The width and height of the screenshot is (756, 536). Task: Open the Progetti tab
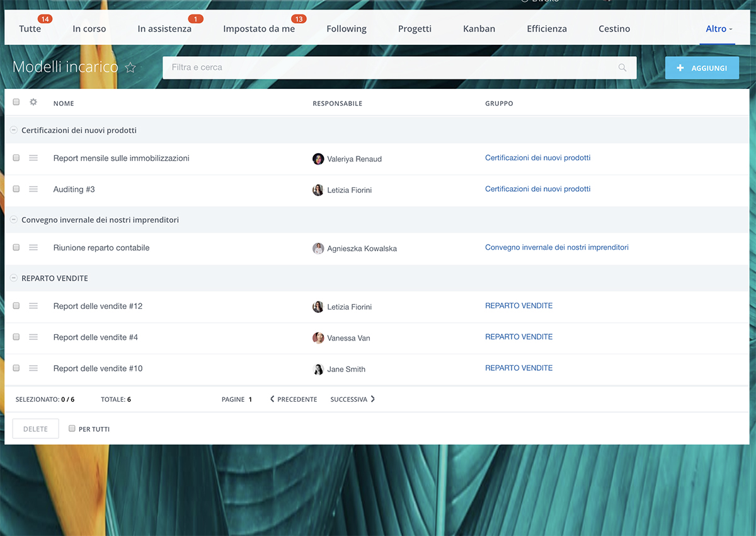click(415, 29)
